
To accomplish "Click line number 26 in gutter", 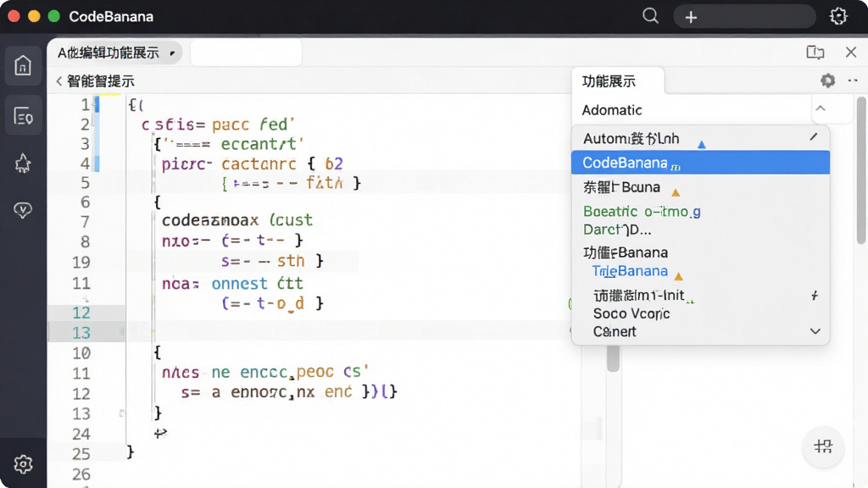I will pos(81,474).
